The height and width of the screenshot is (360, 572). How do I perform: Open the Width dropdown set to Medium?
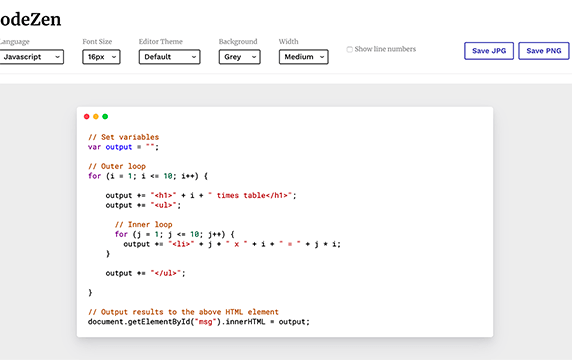[304, 57]
